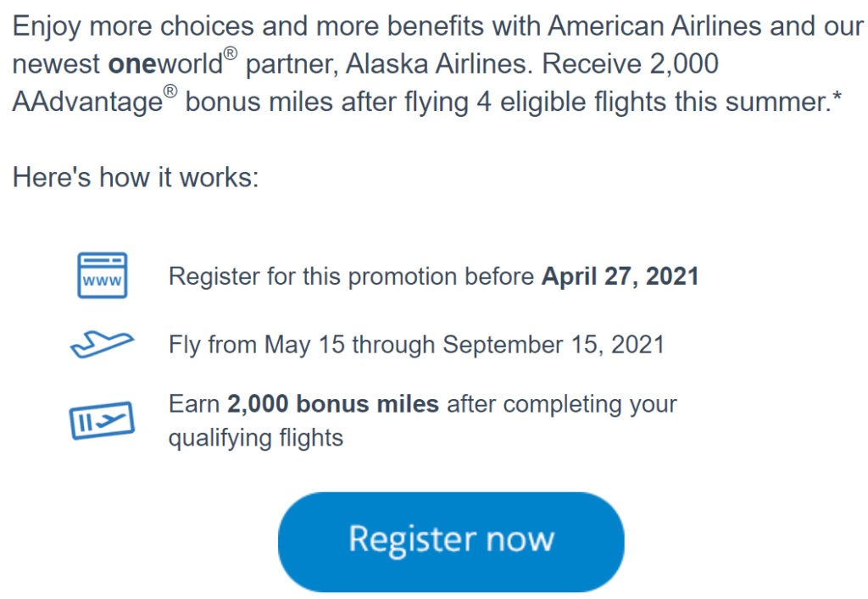Click the asterisk after 'this summer.'
The image size is (868, 599).
[837, 97]
